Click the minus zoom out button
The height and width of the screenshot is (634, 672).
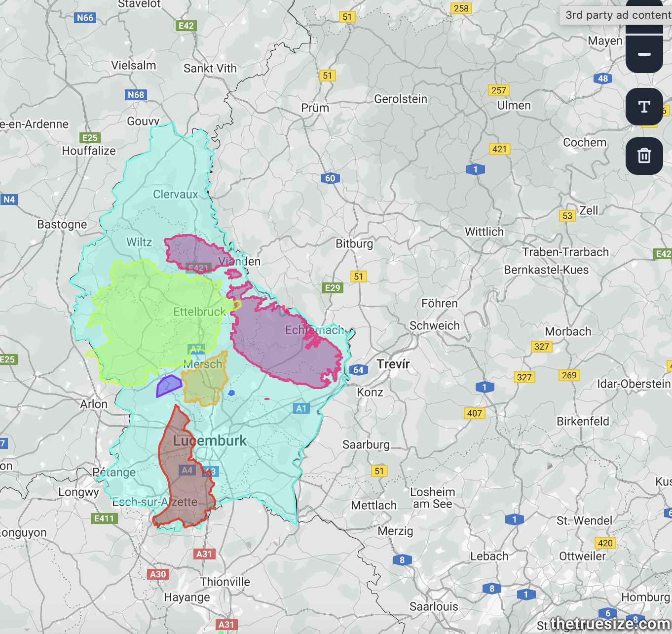(x=644, y=54)
